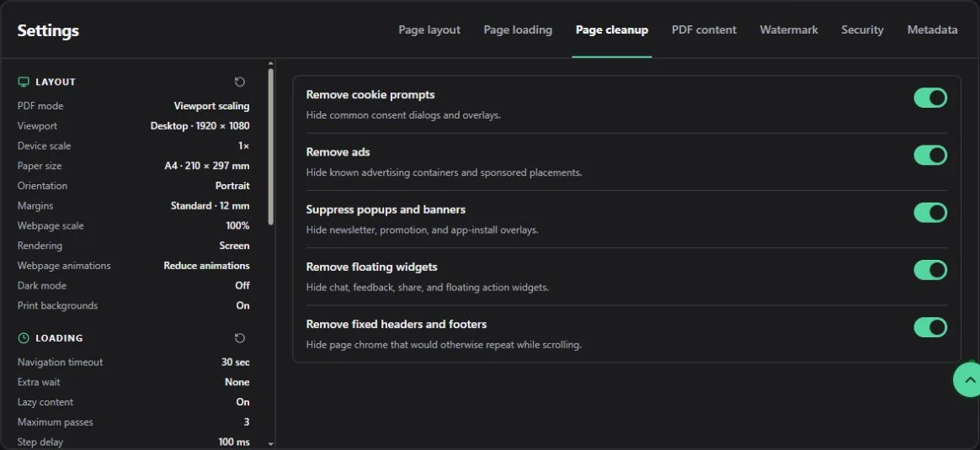Image resolution: width=980 pixels, height=450 pixels.
Task: Click the Rendering value Screen
Action: [x=234, y=246]
